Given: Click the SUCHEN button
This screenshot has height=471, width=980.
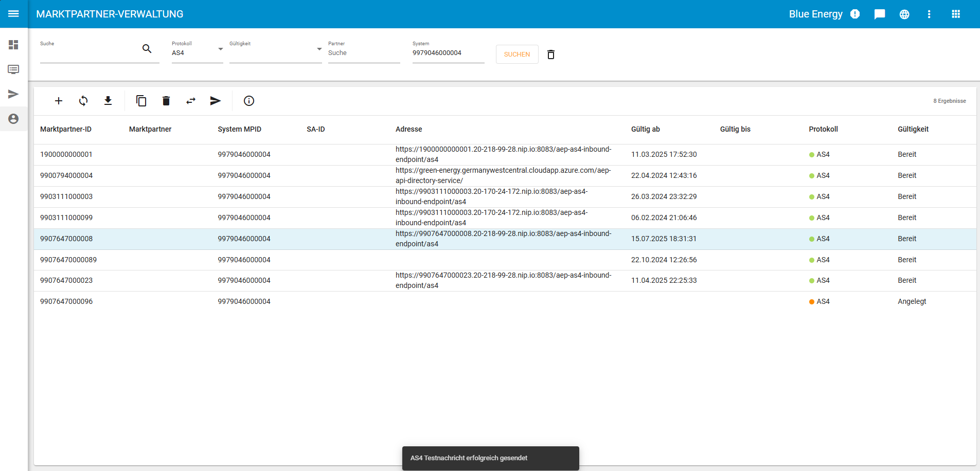Looking at the screenshot, I should (x=517, y=55).
